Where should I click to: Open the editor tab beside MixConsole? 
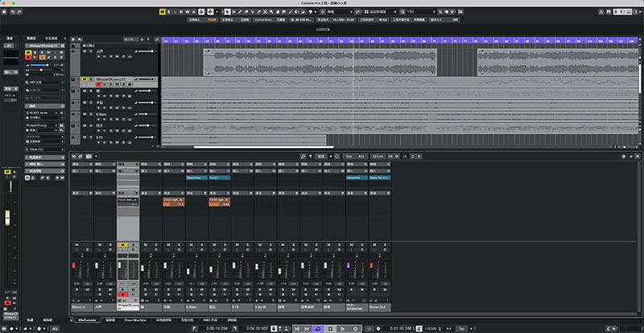tap(109, 320)
